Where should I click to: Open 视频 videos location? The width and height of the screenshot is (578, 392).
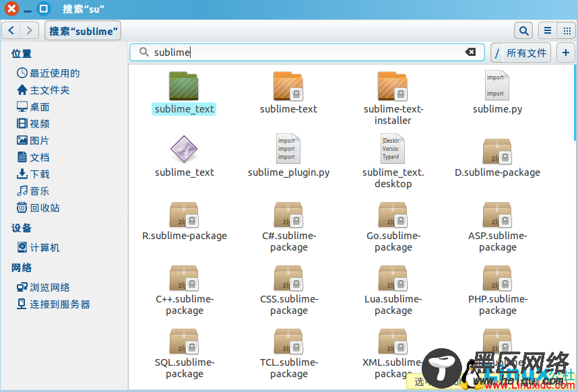33,123
